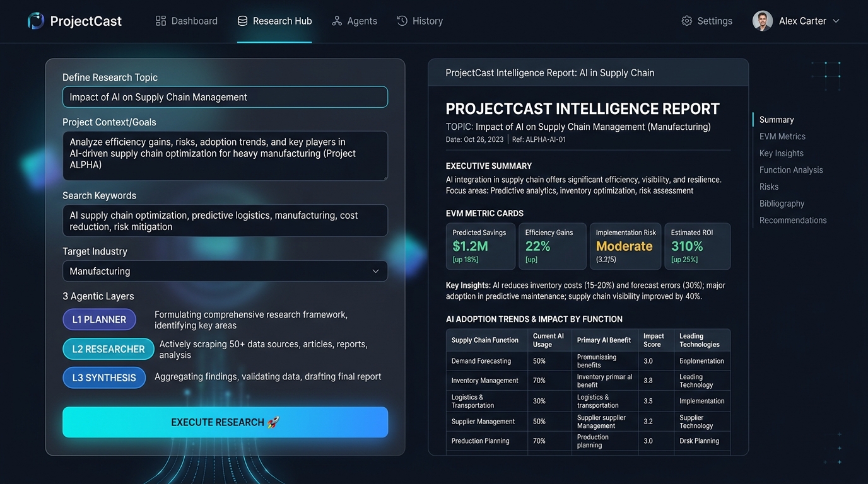Screen dimensions: 868x484
Task: Click the Ref: ALPHA-AI-01 text
Action: (539, 140)
